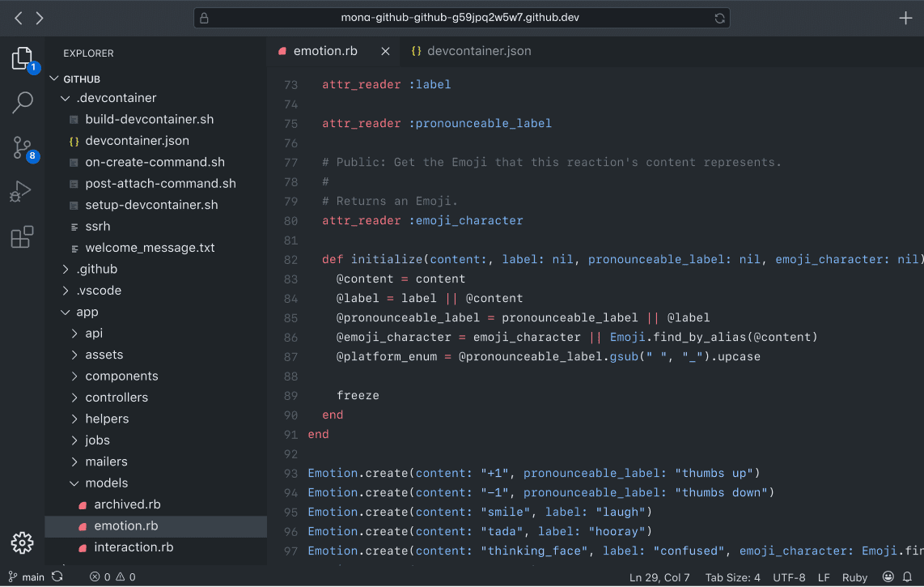This screenshot has width=924, height=587.
Task: Open interaction.rb in the file tree
Action: [134, 547]
